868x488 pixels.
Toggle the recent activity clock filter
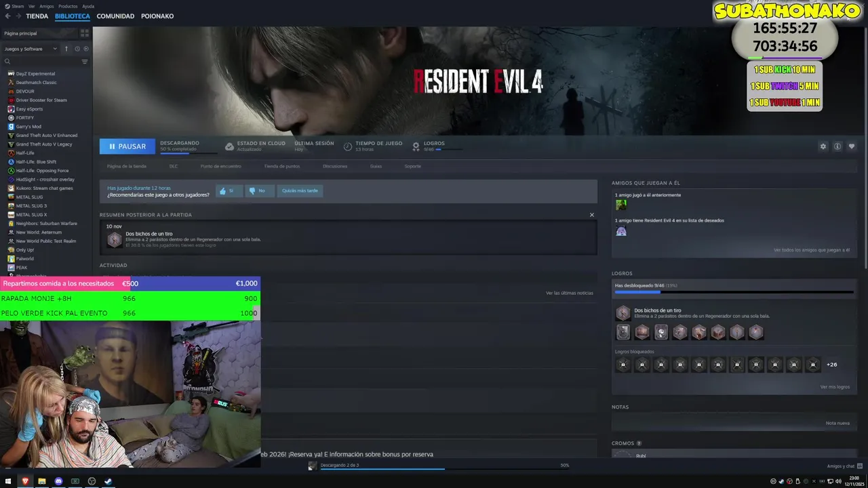click(77, 49)
